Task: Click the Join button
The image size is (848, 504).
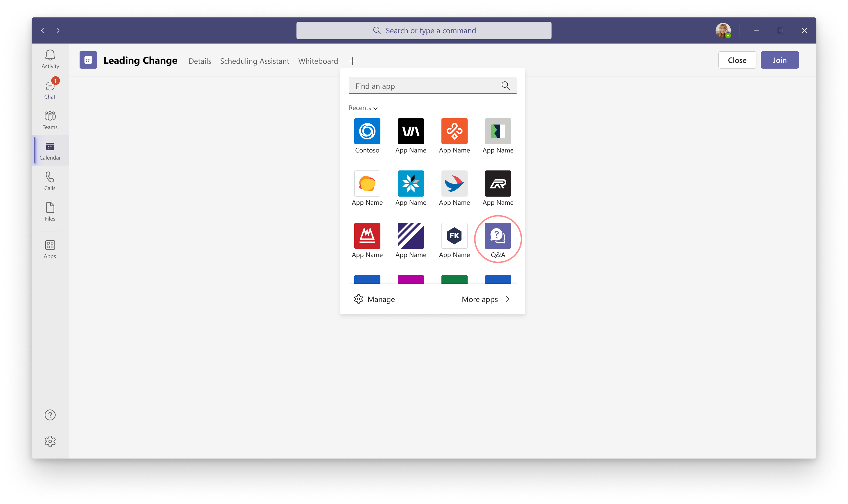Action: coord(779,60)
